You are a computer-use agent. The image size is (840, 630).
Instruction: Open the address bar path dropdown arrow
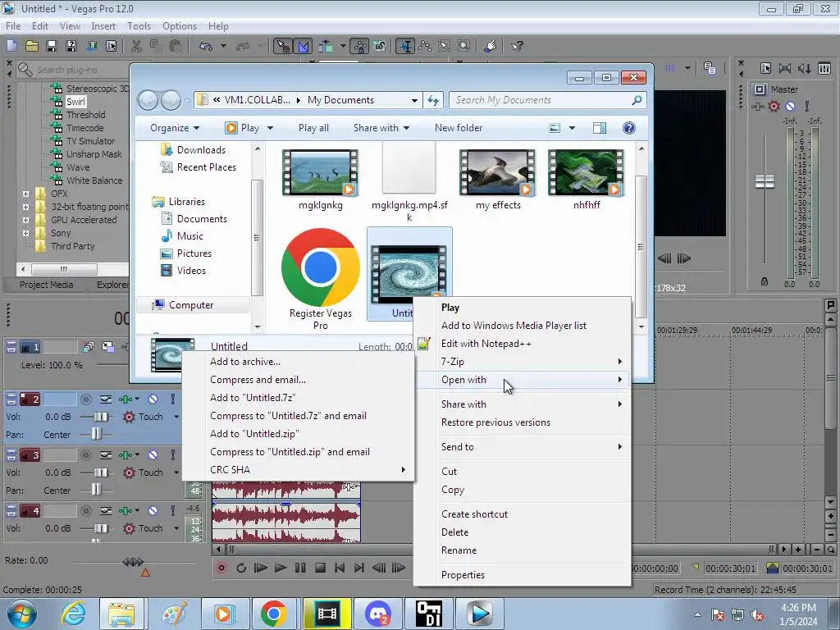[414, 100]
